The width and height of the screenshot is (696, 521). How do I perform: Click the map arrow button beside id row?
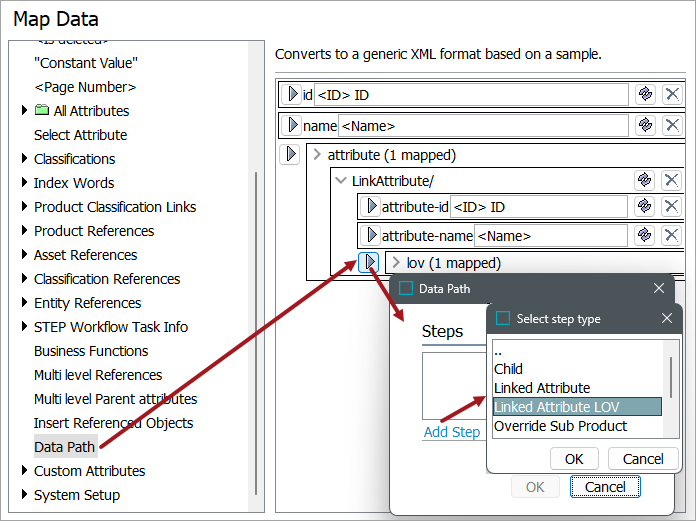[x=292, y=95]
